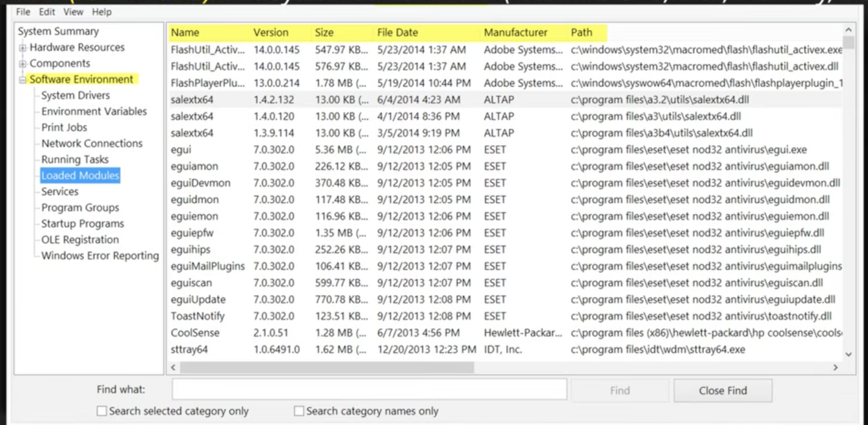
Task: Click the vertical scrollbar up arrow
Action: pos(848,29)
